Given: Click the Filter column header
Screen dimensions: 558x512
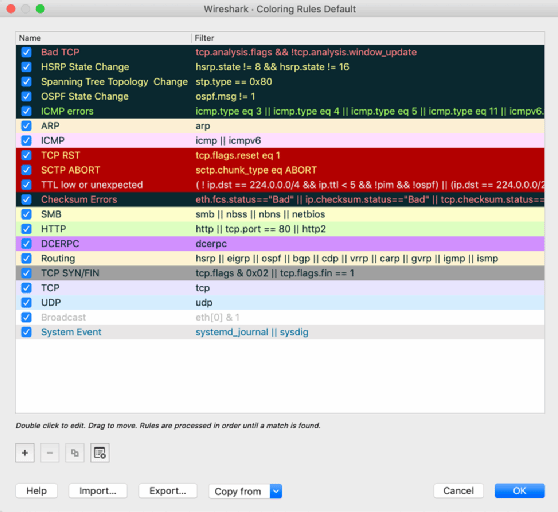Looking at the screenshot, I should [368, 38].
